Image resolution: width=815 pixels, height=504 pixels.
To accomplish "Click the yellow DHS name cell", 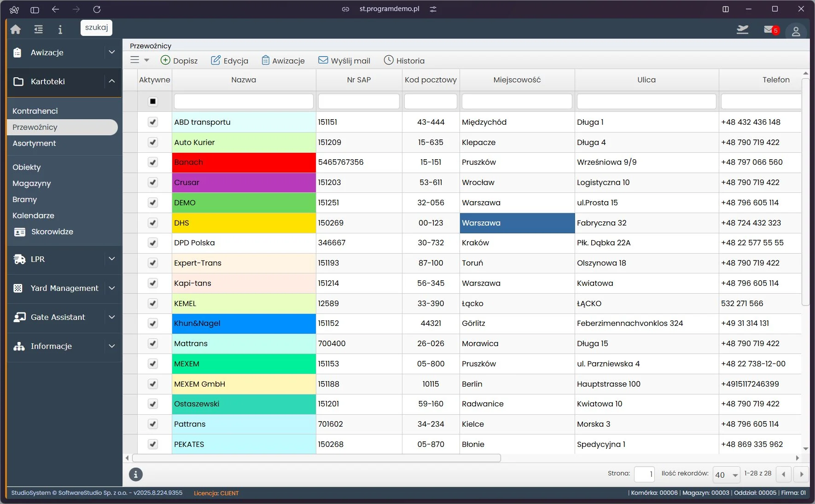I will pyautogui.click(x=244, y=223).
